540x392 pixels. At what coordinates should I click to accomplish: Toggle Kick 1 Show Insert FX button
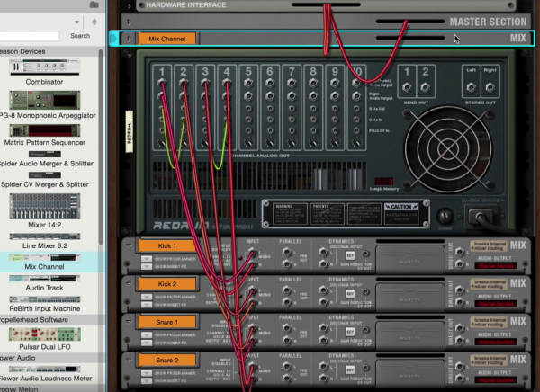click(x=147, y=266)
